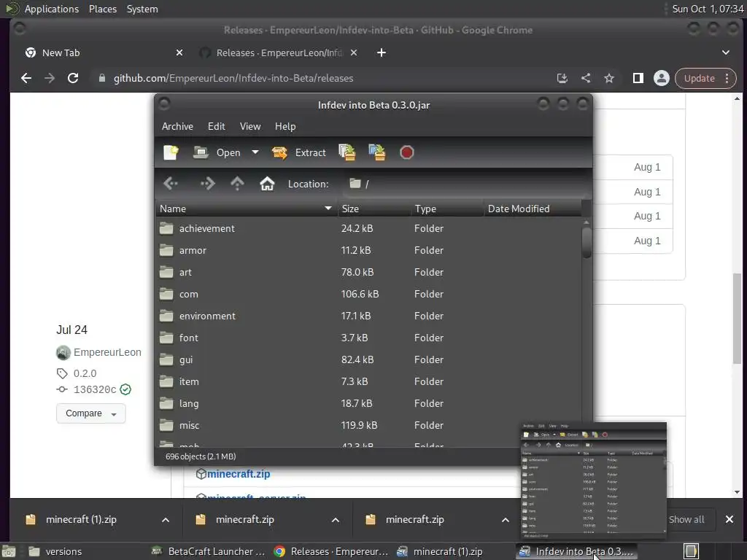Click the Extract toolbar button
Screen dimensions: 747x560
298,152
